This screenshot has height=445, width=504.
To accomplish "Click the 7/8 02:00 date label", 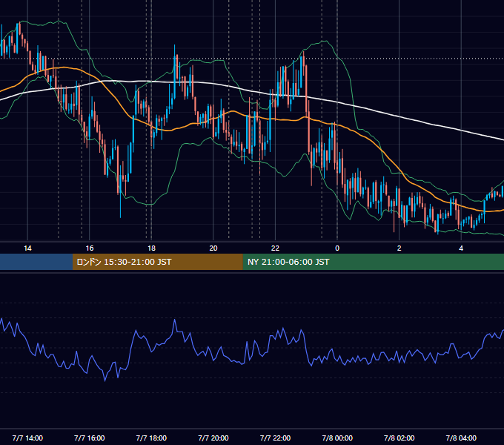I will coord(399,438).
